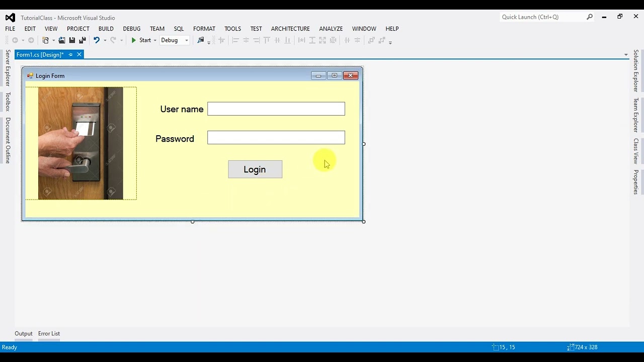This screenshot has width=644, height=362.
Task: Open the WINDOW menu
Action: pos(364,29)
